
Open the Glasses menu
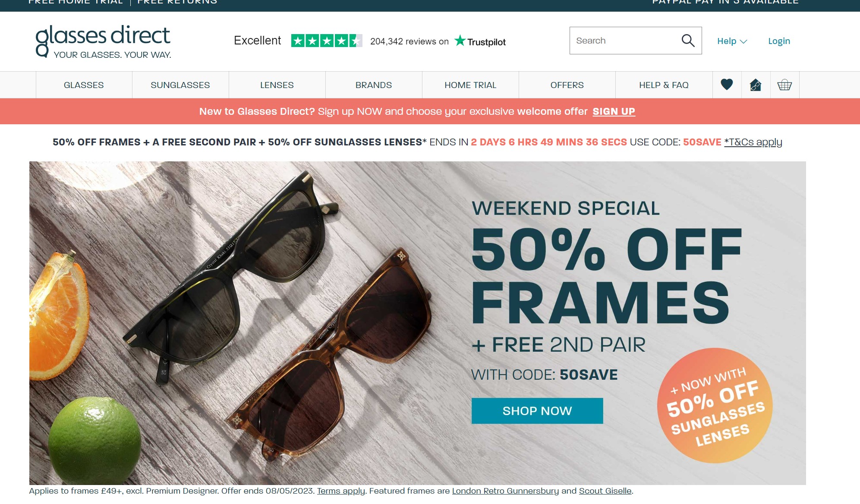pos(84,85)
